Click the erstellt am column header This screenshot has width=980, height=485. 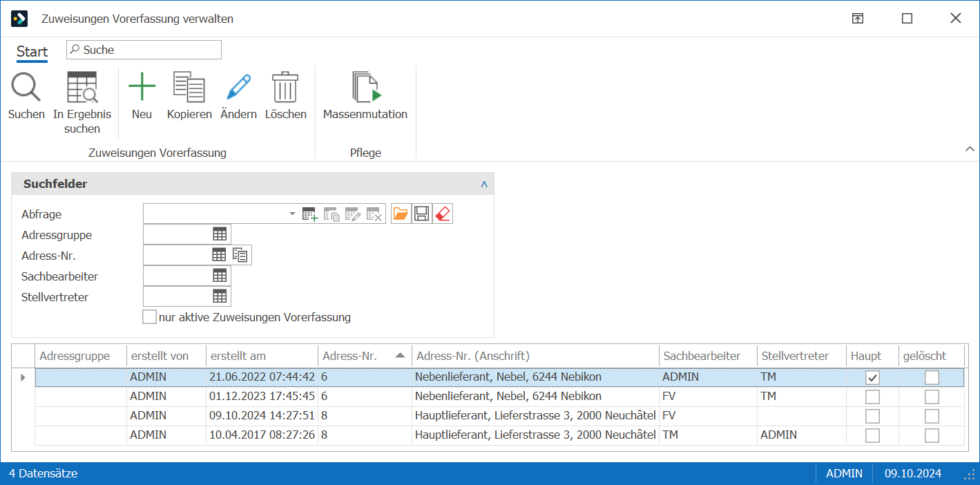click(x=262, y=356)
